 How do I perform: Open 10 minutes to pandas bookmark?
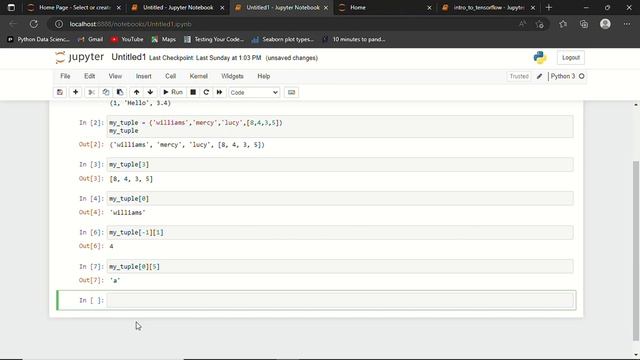(353, 39)
